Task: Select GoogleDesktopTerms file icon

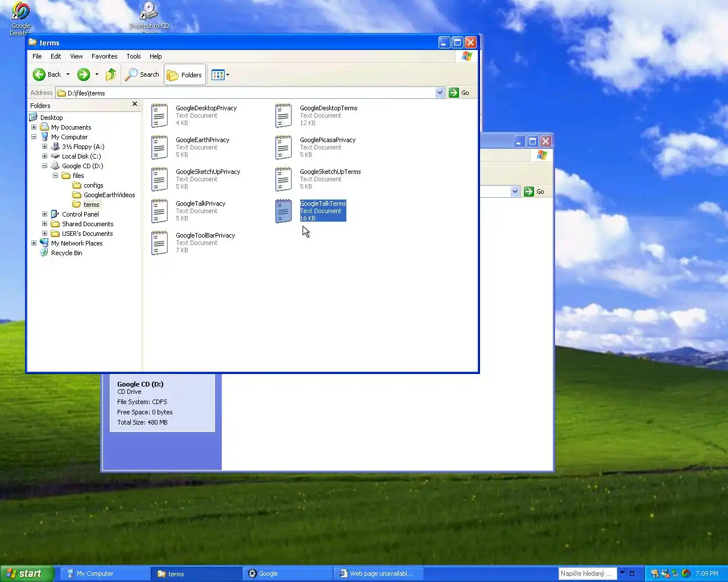Action: coord(283,115)
